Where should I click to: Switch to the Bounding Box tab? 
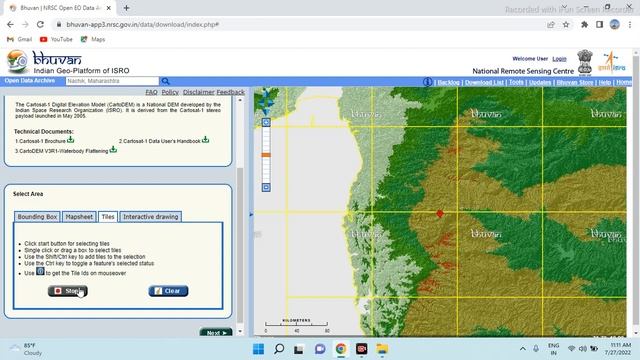pos(37,217)
